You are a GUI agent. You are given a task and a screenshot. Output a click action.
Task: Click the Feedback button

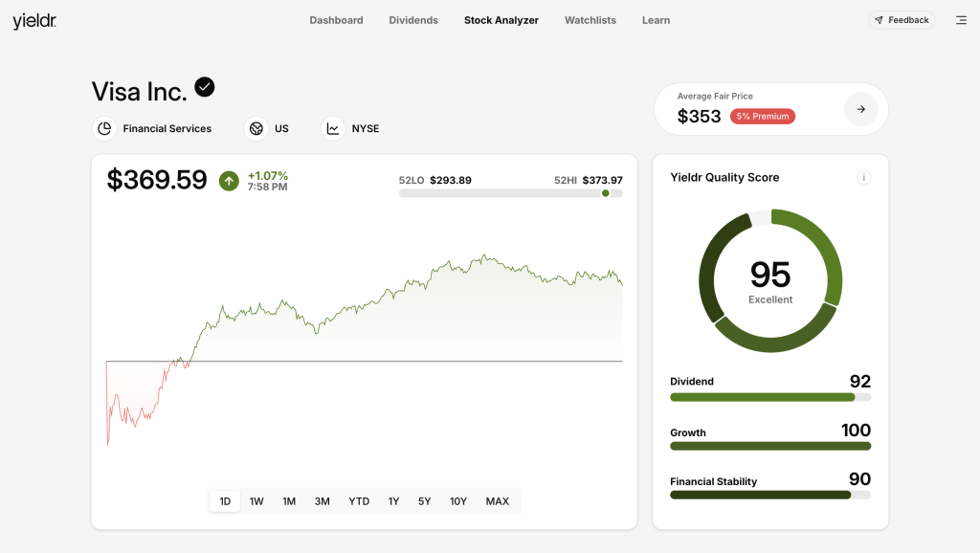click(902, 20)
